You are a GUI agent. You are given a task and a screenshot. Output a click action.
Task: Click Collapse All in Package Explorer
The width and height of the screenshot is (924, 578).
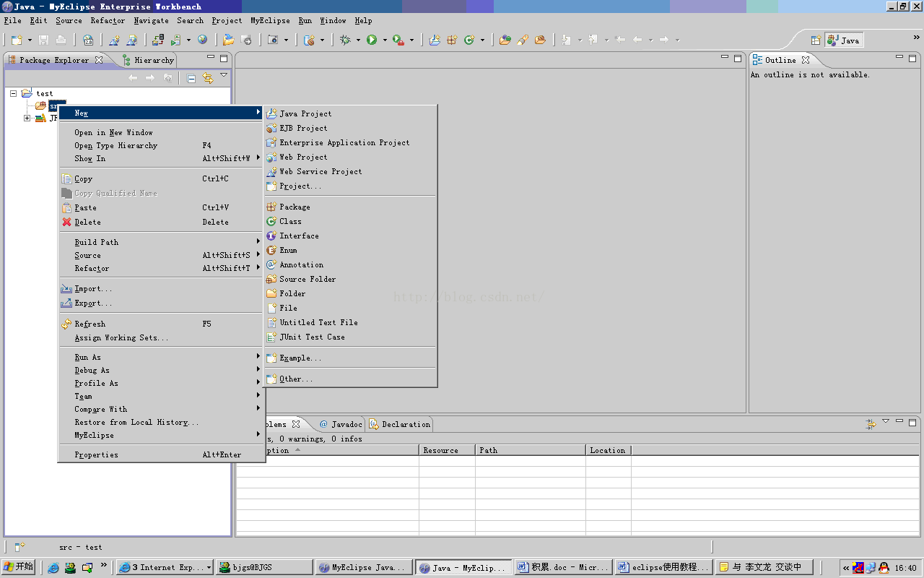point(191,78)
